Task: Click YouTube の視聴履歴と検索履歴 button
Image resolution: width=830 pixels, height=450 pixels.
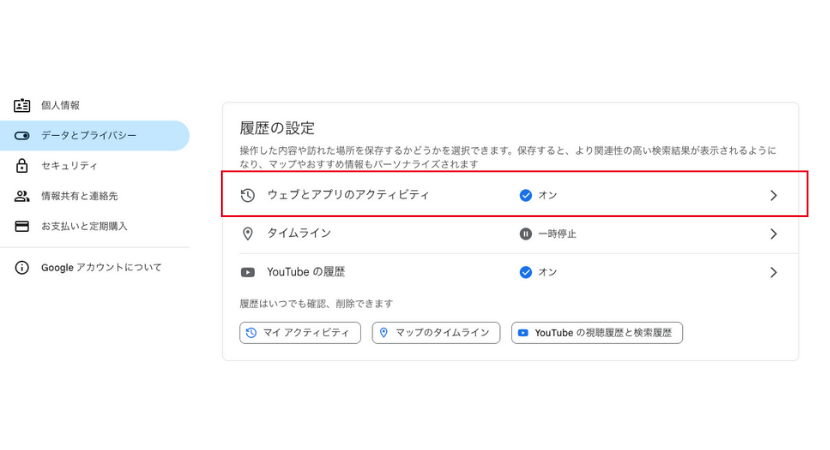Action: [597, 333]
